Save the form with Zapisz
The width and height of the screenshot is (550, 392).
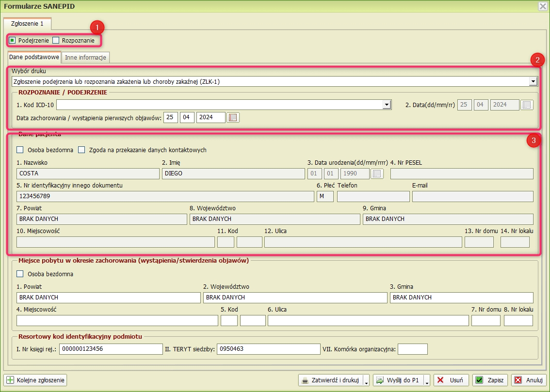tap(489, 380)
